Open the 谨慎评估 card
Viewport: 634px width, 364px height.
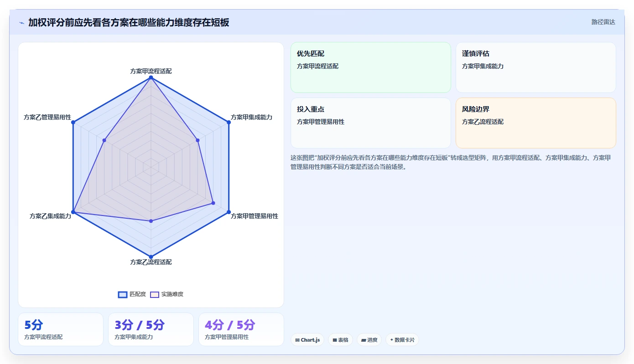[535, 67]
